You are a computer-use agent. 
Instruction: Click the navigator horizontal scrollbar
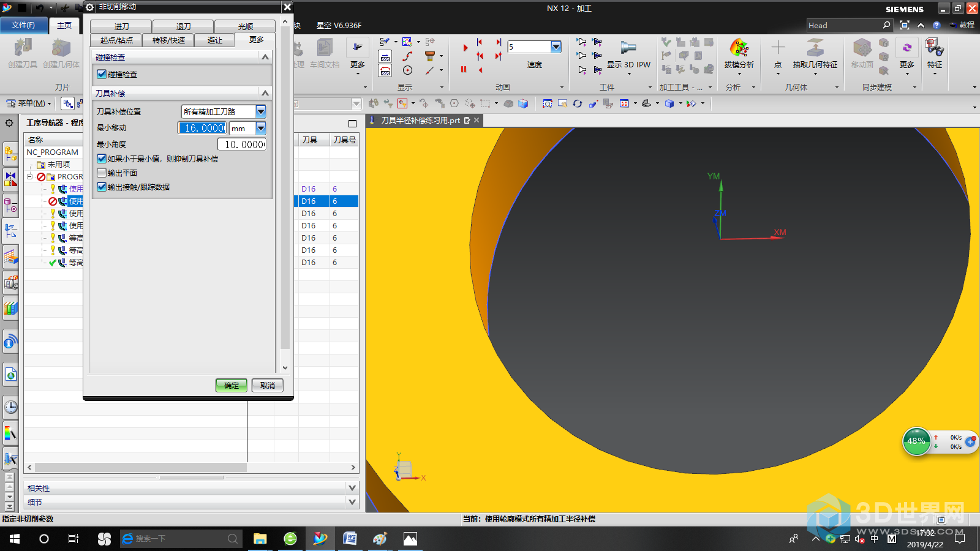click(141, 467)
